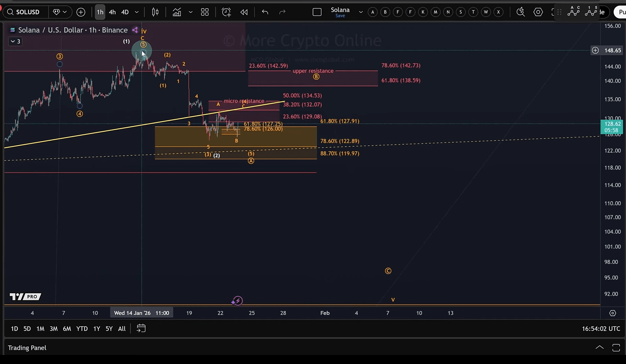The image size is (626, 364).
Task: Open the Trading Panel label
Action: click(27, 348)
